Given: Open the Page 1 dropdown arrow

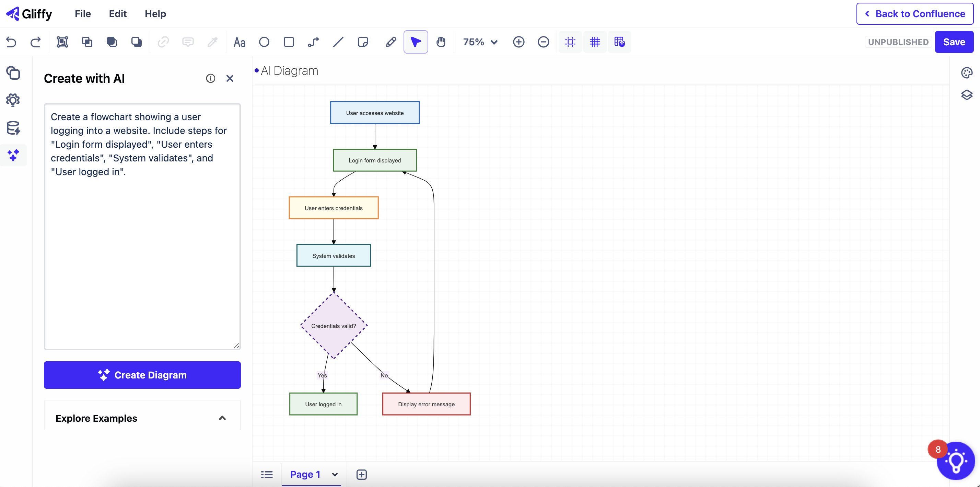Looking at the screenshot, I should [x=335, y=474].
